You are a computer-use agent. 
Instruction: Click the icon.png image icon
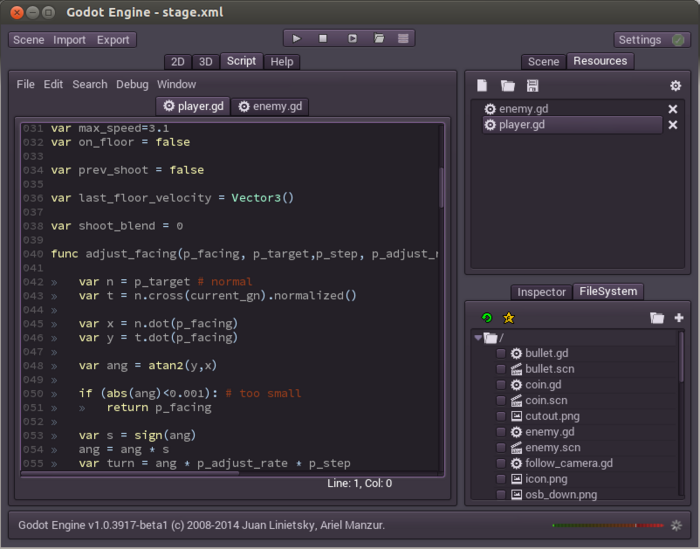(x=516, y=479)
